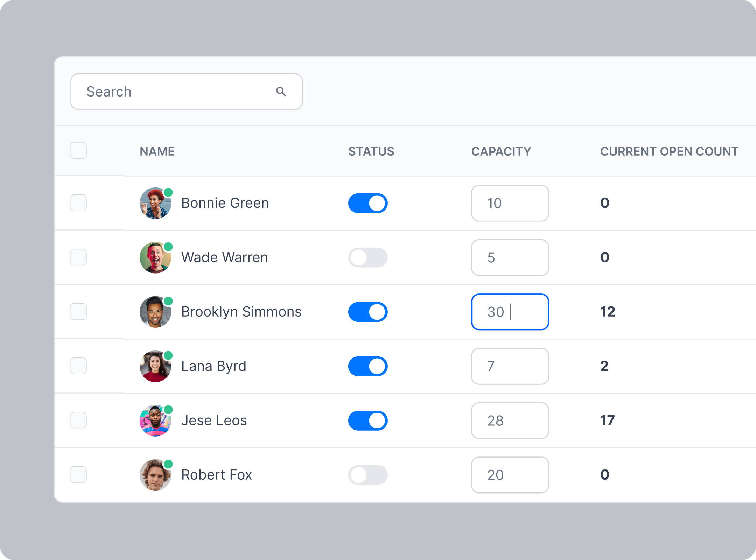Click Lana Byrd's profile avatar

coord(155,366)
